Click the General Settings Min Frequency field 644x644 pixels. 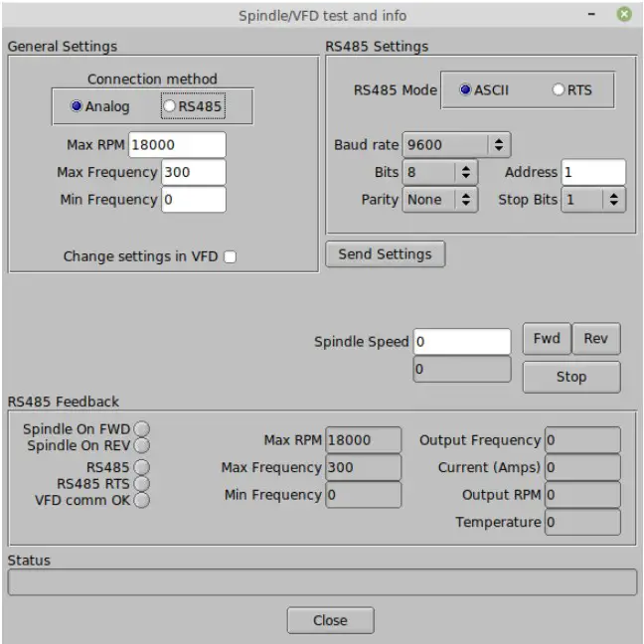pos(194,200)
